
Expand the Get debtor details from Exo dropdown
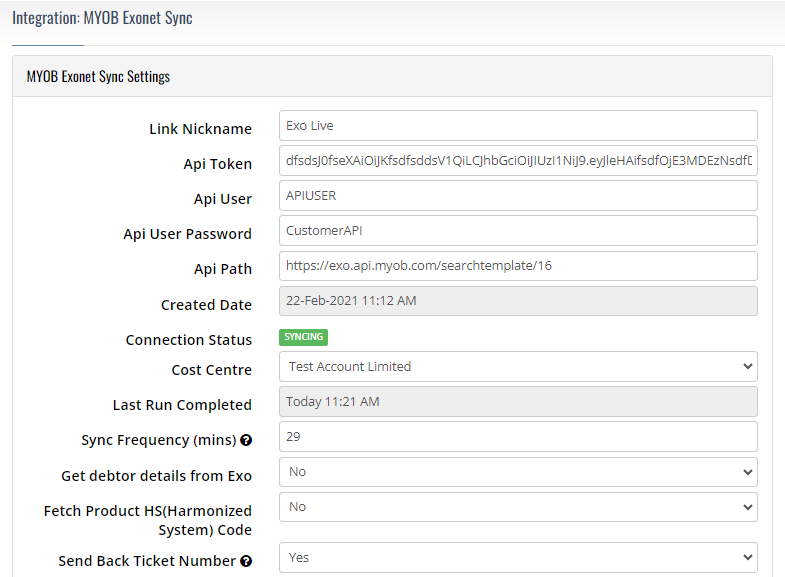pyautogui.click(x=518, y=471)
